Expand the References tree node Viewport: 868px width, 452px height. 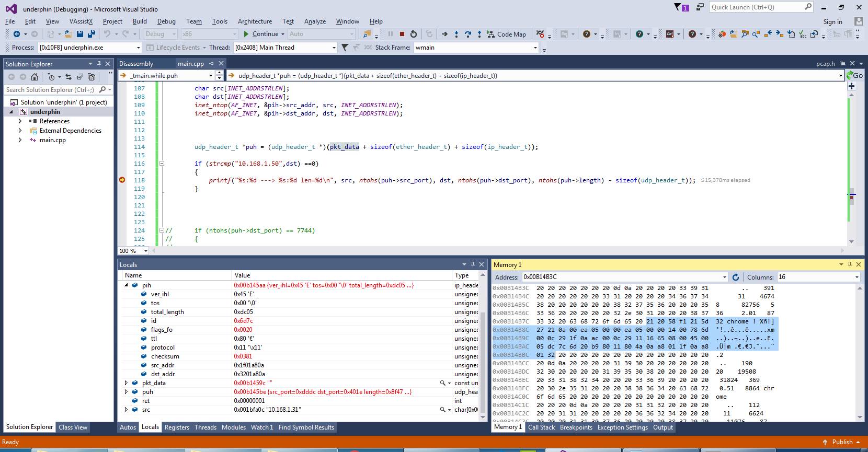(20, 121)
